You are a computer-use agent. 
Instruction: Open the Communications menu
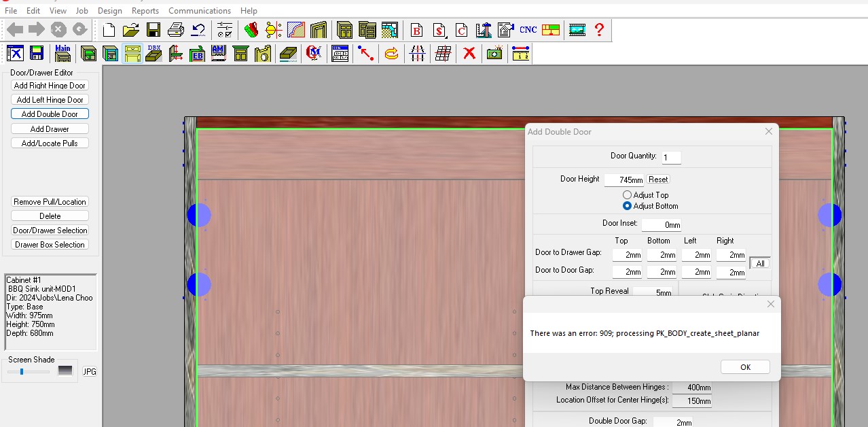click(x=200, y=11)
